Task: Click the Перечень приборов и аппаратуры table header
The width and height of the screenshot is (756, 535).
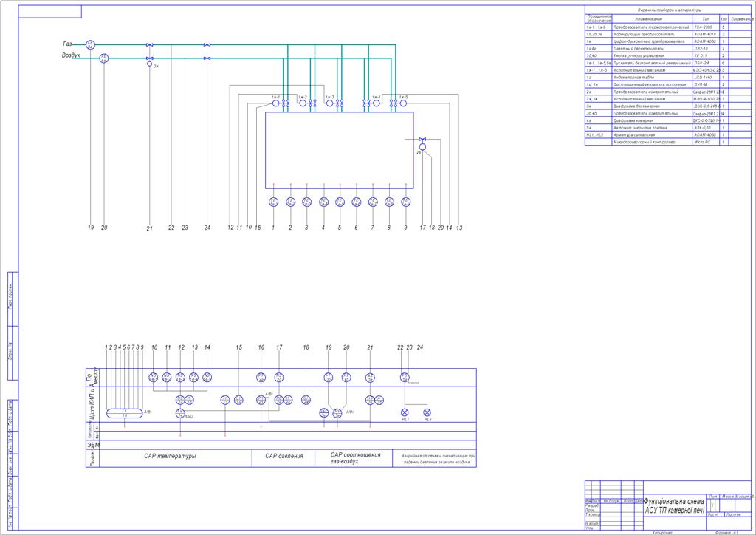Action: click(669, 10)
